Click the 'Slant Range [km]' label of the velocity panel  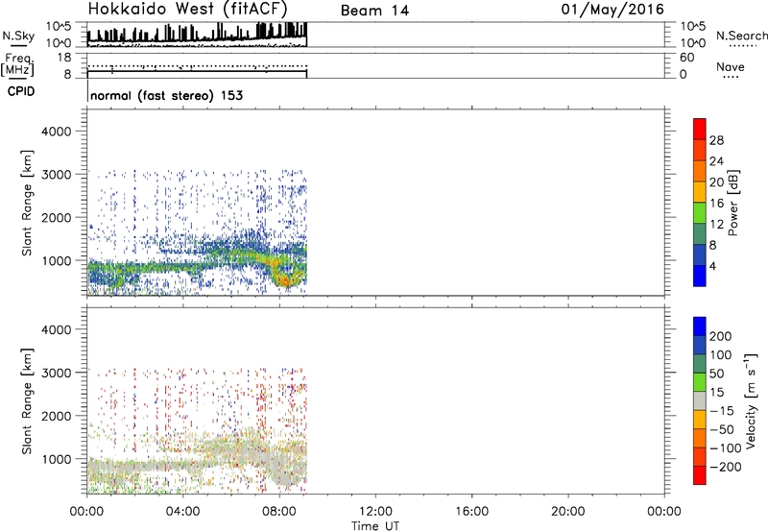tap(27, 401)
